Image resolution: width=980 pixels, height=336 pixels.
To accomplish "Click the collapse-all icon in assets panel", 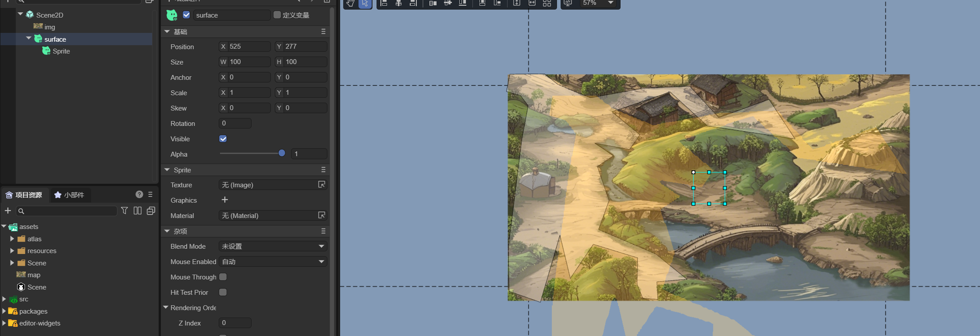I will pyautogui.click(x=151, y=211).
